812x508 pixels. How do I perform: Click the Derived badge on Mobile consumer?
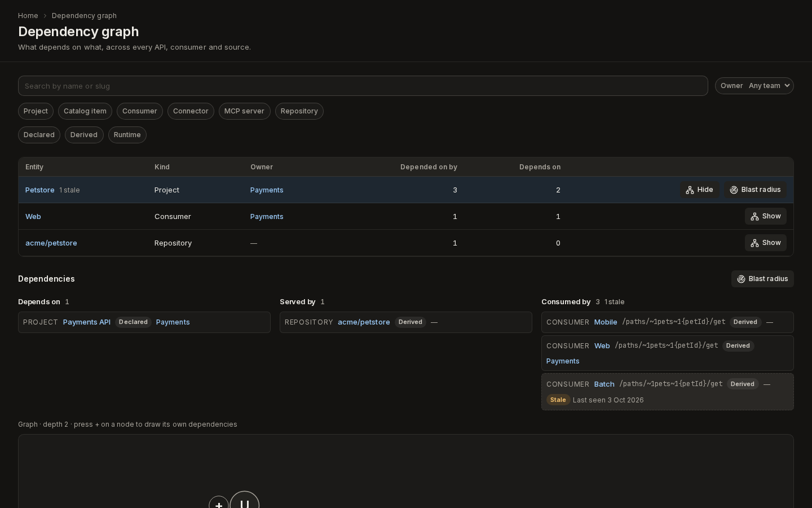point(745,322)
